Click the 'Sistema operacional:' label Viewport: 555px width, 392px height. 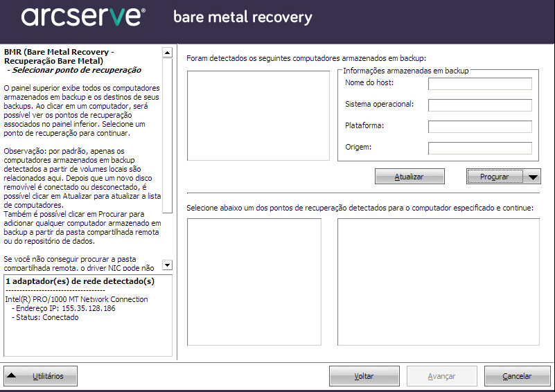click(x=380, y=104)
